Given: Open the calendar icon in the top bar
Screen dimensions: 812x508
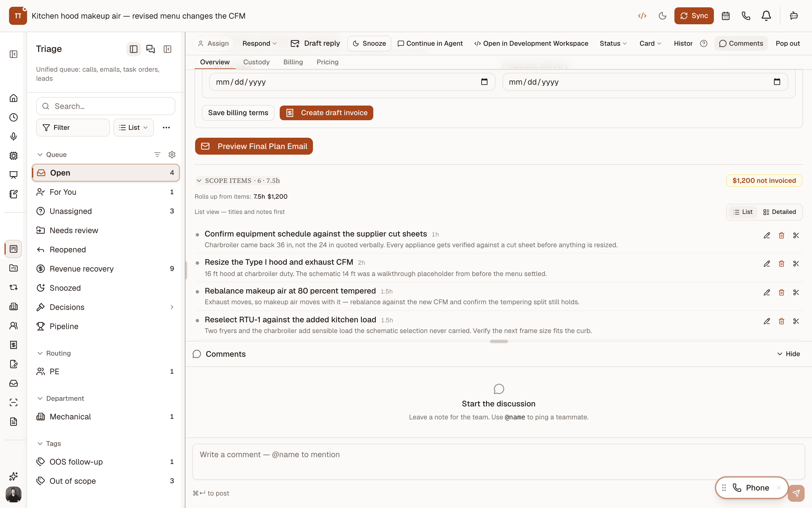Looking at the screenshot, I should [725, 16].
